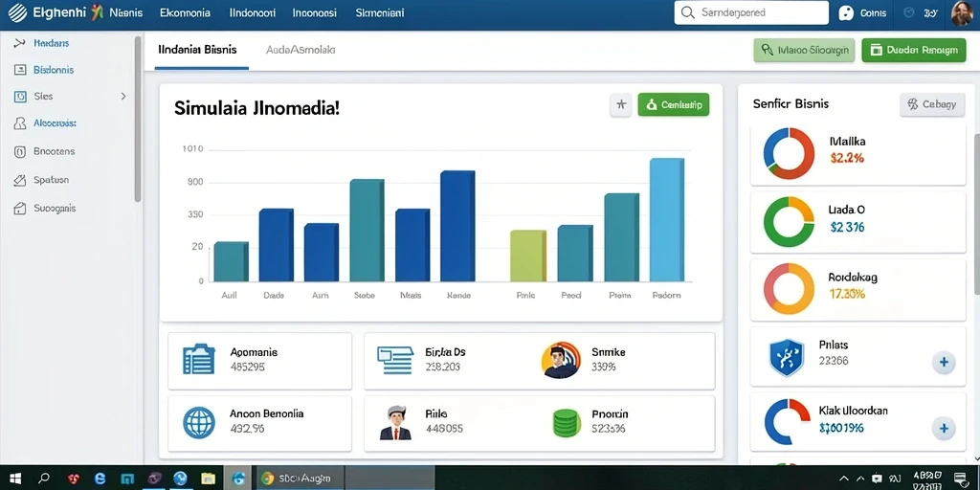Click the Spatusn sidebar icon
This screenshot has height=490, width=980.
[20, 180]
